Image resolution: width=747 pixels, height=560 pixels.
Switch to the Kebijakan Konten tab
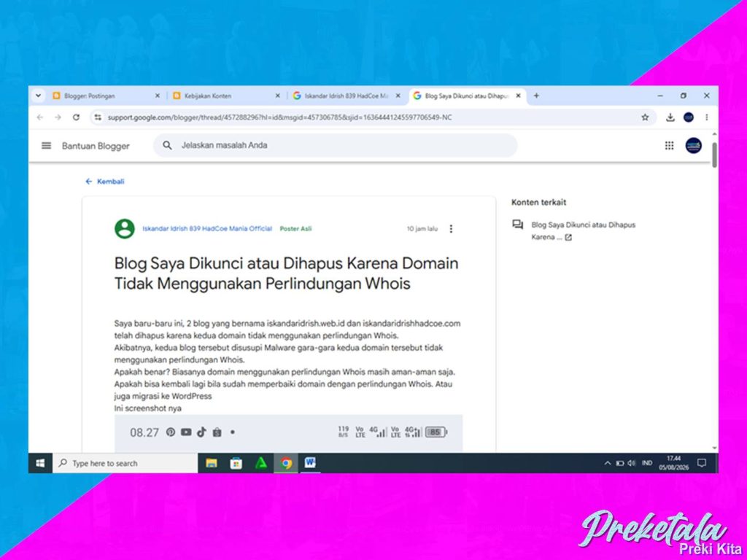[x=226, y=96]
